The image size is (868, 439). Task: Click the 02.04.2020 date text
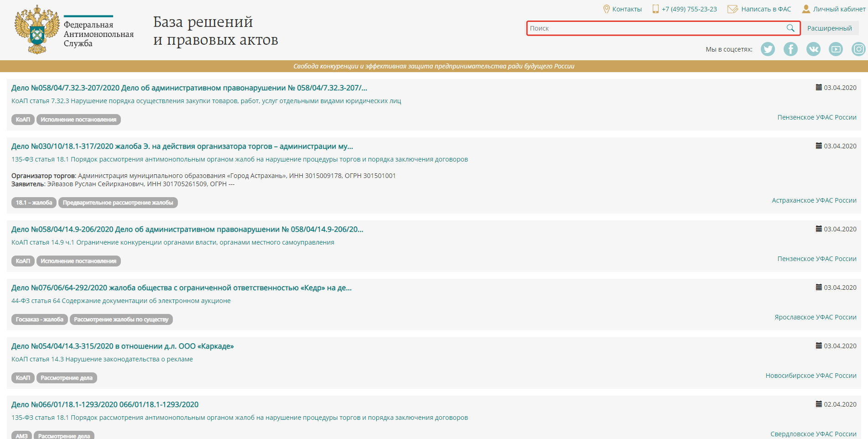click(840, 404)
